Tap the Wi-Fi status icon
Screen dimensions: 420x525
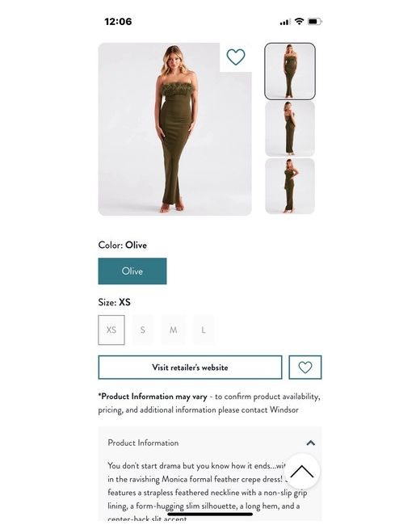pos(299,22)
